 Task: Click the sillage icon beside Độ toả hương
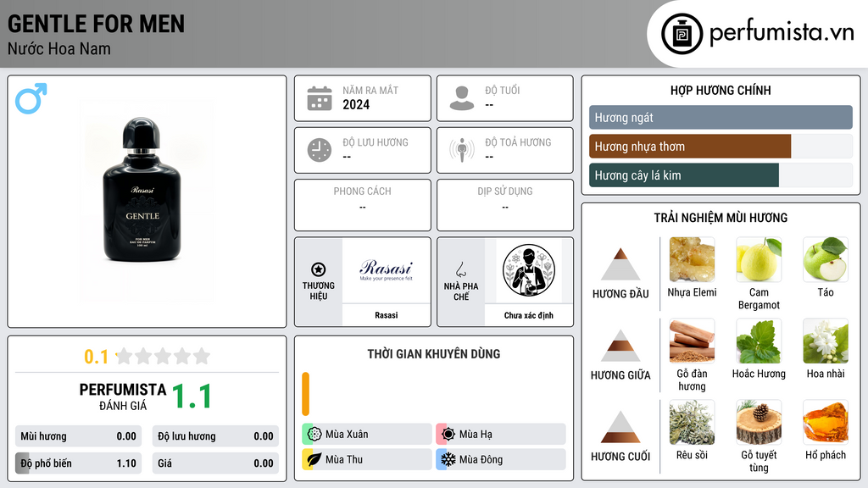pyautogui.click(x=462, y=150)
